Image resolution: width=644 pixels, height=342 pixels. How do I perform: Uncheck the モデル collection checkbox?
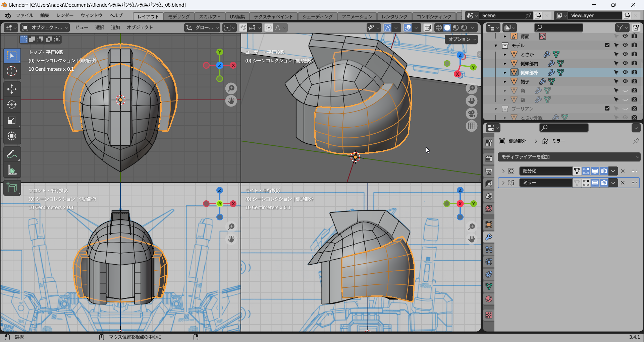(607, 45)
